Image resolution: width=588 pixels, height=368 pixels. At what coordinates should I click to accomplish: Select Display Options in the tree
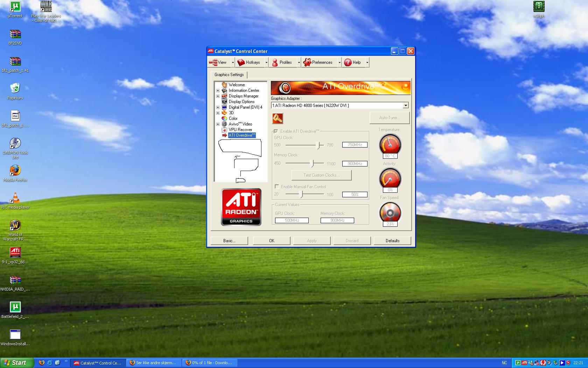point(241,102)
